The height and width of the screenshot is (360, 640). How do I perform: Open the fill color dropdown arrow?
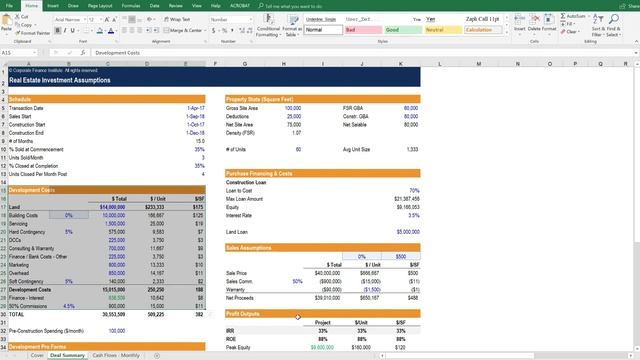(x=105, y=31)
